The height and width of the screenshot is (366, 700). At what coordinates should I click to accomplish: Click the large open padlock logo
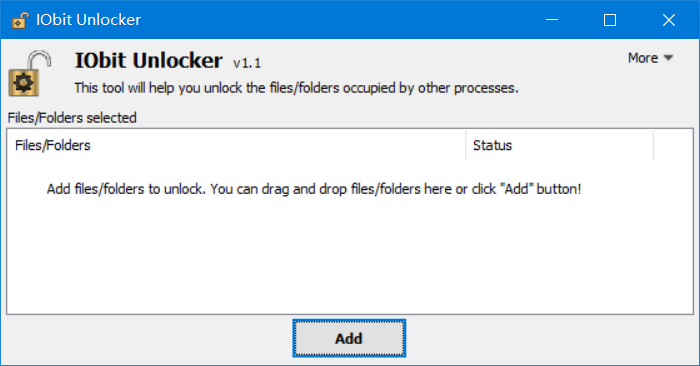tap(30, 73)
